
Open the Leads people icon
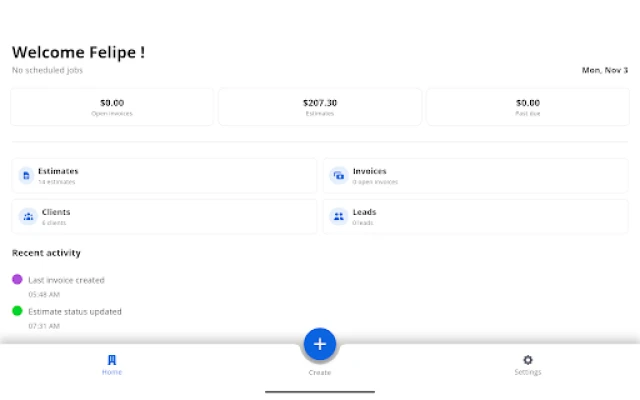[x=339, y=216]
